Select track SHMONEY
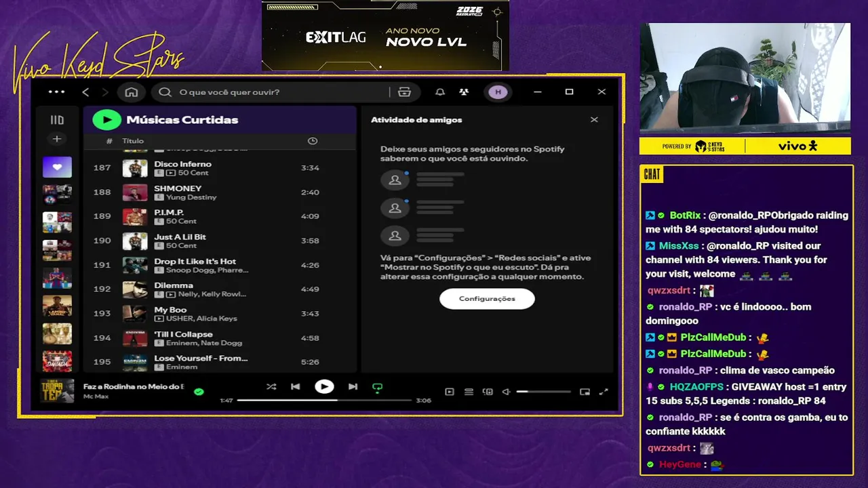Screen dimensions: 868x488 click(x=220, y=192)
